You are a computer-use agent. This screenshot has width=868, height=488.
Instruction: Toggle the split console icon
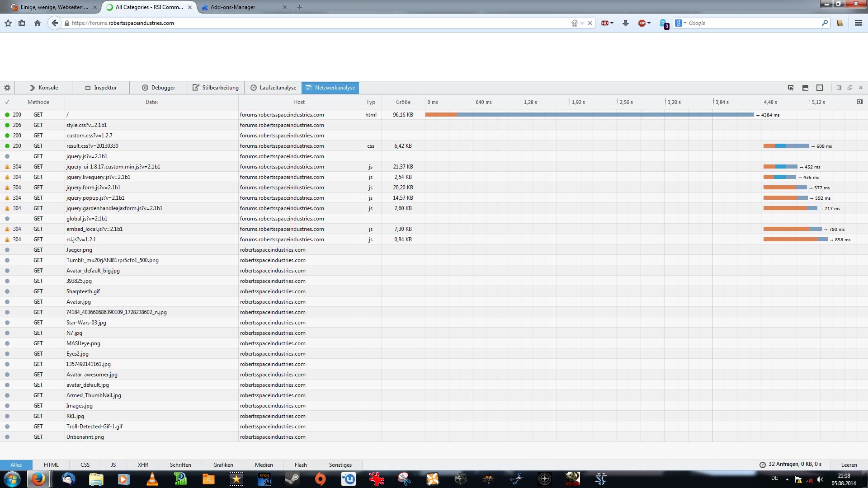point(805,88)
